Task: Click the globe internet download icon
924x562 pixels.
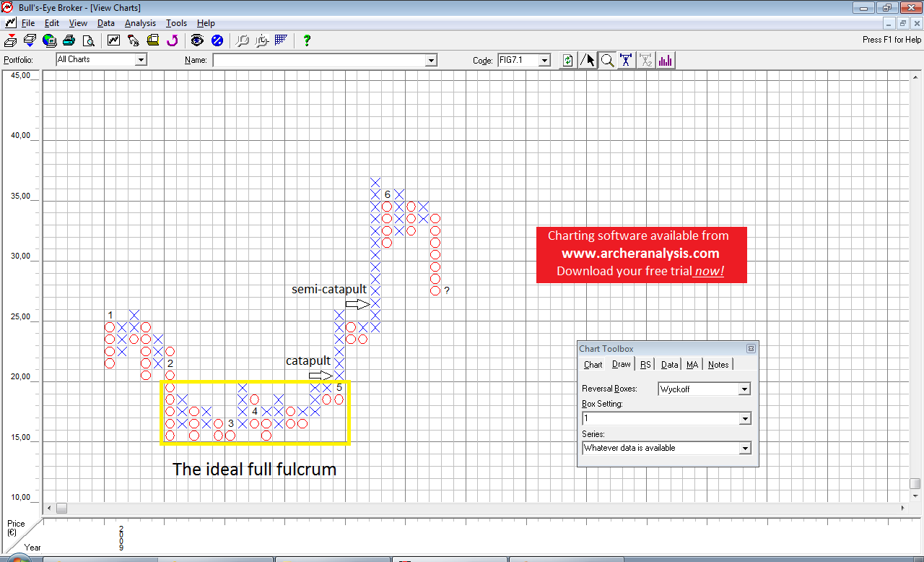Action: (x=49, y=40)
